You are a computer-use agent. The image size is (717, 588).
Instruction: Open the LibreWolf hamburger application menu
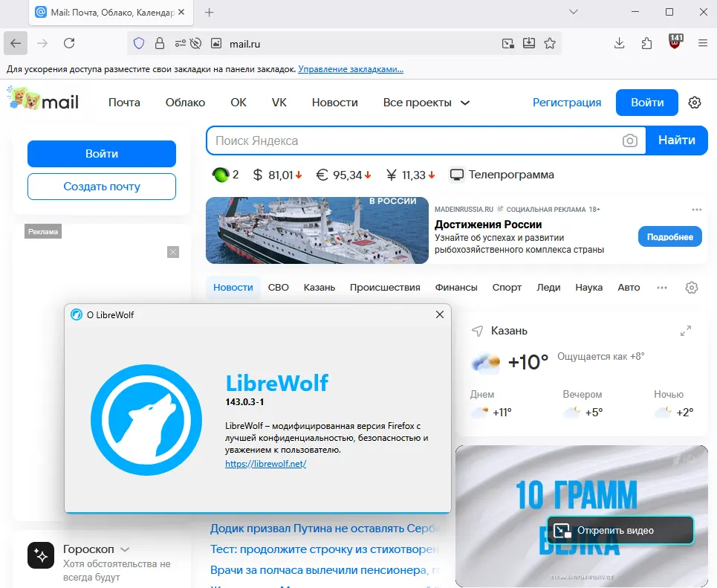tap(703, 43)
